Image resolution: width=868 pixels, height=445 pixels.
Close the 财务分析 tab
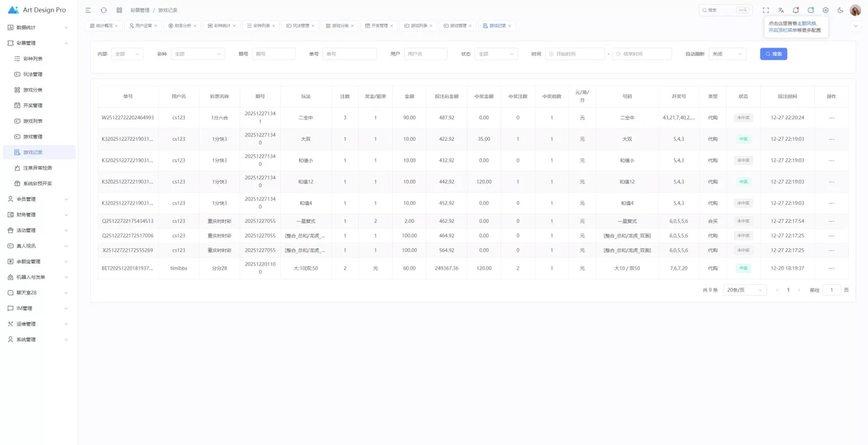(195, 26)
